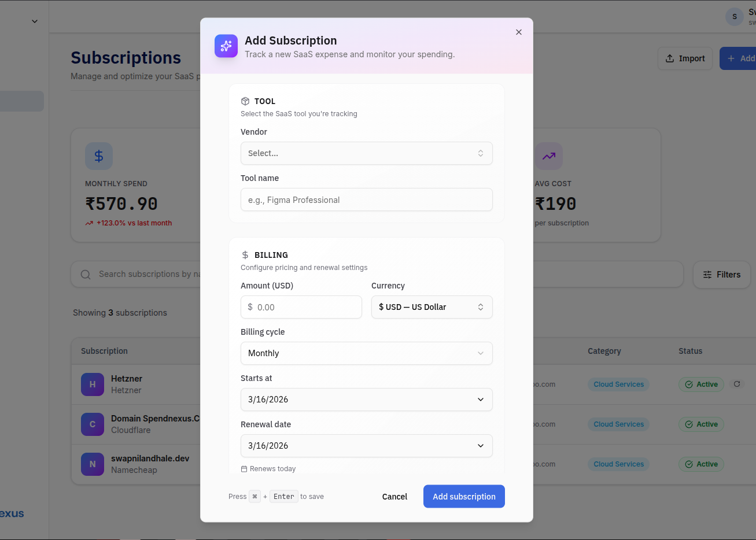This screenshot has width=756, height=540.
Task: Cancel the Add Subscription dialog
Action: [x=394, y=496]
